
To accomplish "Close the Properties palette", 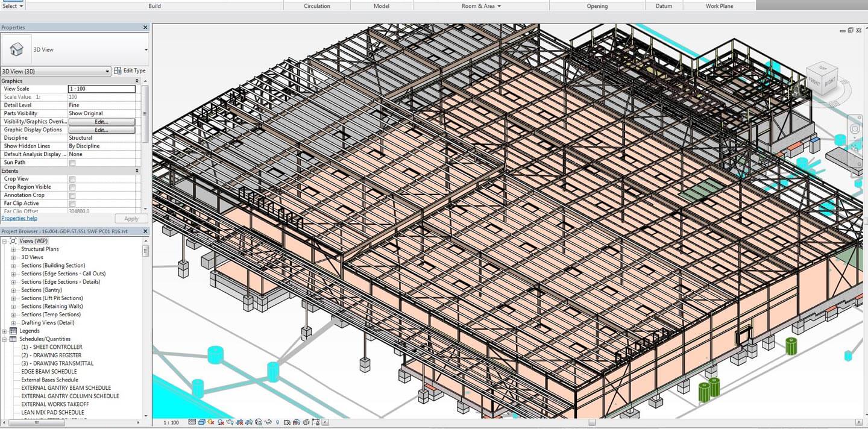I will click(145, 28).
